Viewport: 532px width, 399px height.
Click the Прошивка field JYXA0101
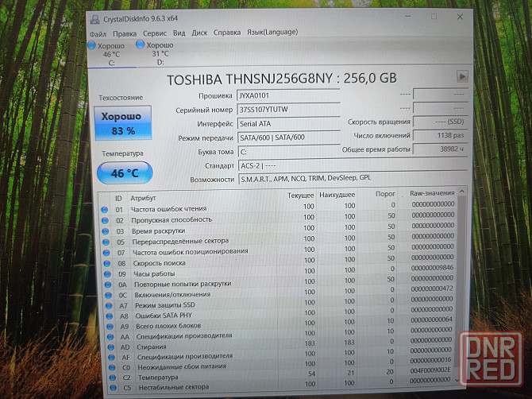(288, 95)
